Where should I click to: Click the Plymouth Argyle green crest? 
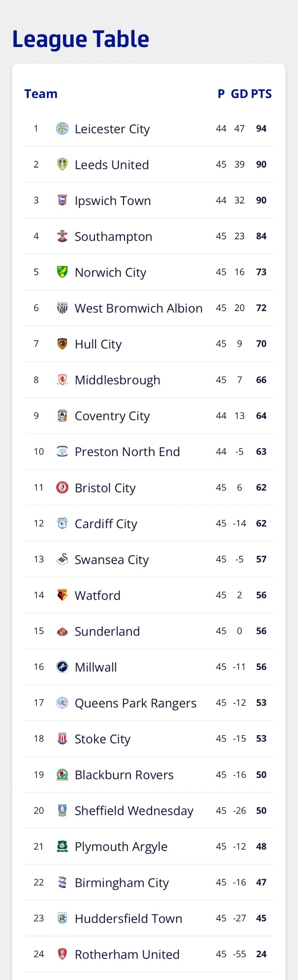coord(63,846)
